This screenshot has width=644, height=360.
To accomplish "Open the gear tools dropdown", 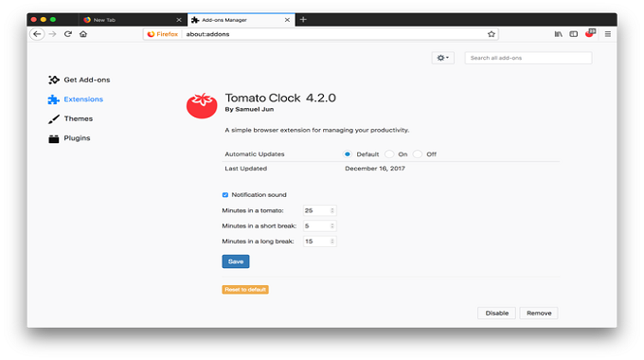I will tap(443, 58).
